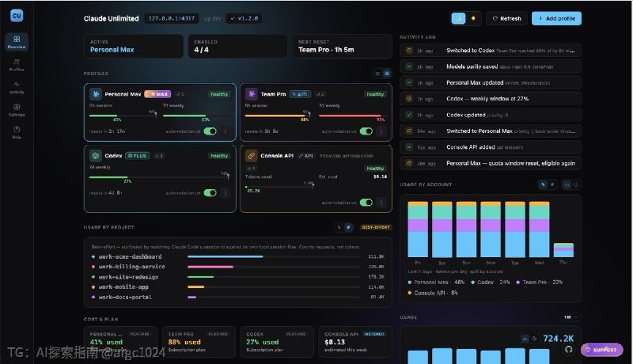The width and height of the screenshot is (633, 364).
Task: Toggle auto-rotation for Console API
Action: [x=366, y=203]
